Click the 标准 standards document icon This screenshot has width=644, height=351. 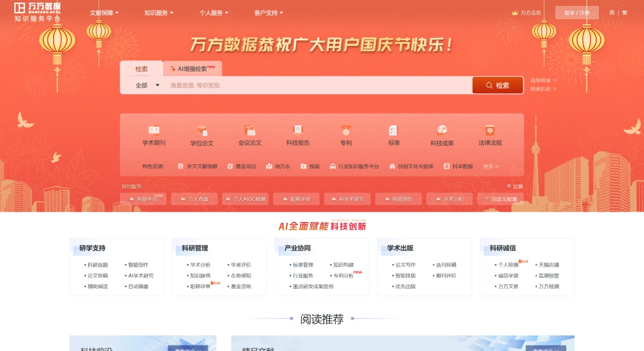[393, 135]
